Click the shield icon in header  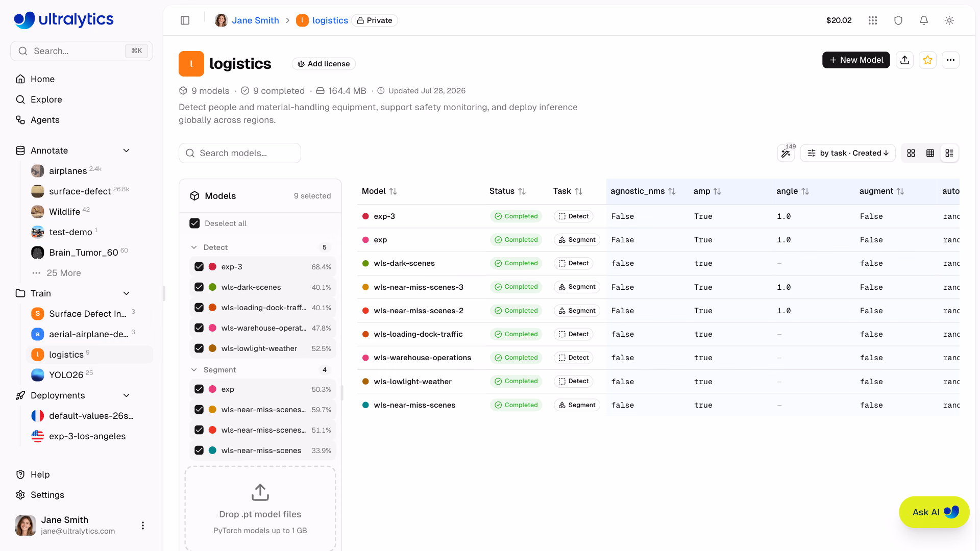[x=898, y=20]
